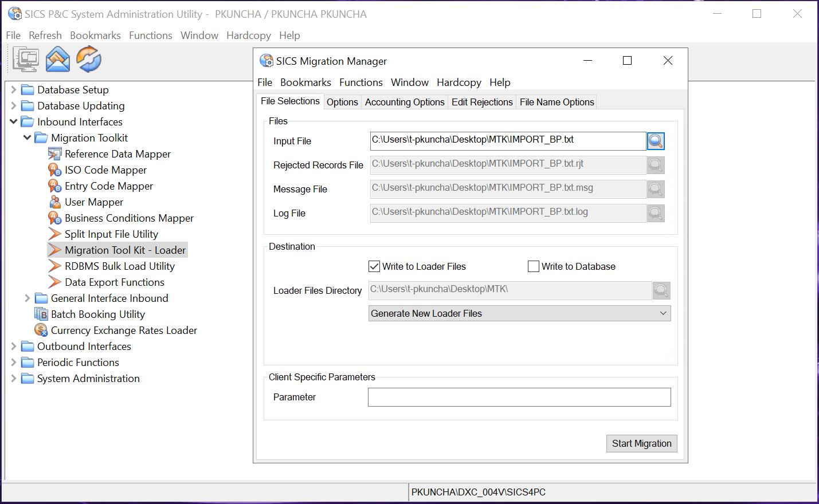
Task: Select the Batch Booking Utility icon
Action: (40, 314)
